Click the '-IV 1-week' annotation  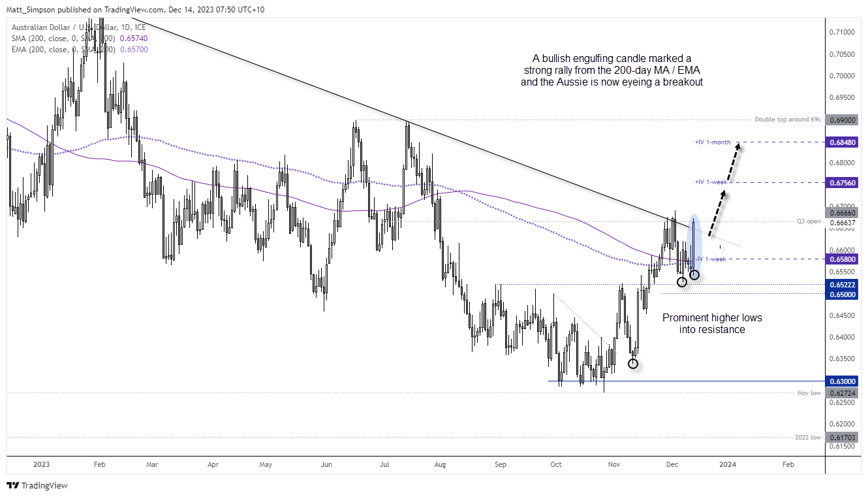point(712,259)
